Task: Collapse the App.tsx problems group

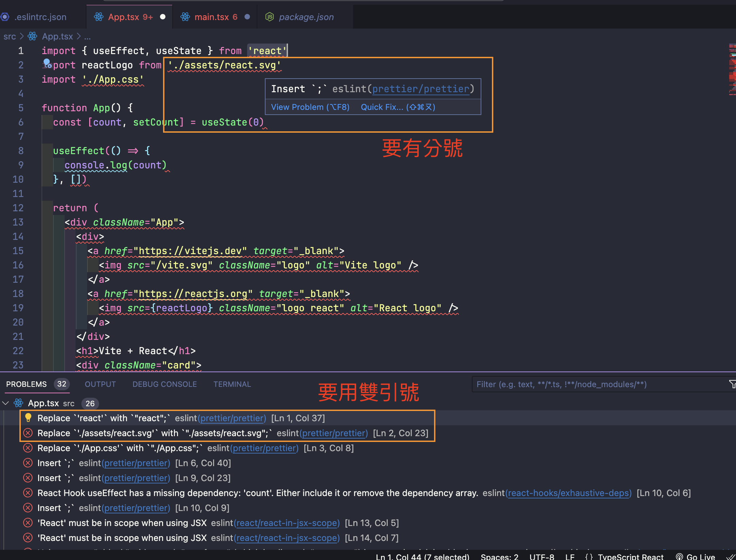Action: click(5, 403)
